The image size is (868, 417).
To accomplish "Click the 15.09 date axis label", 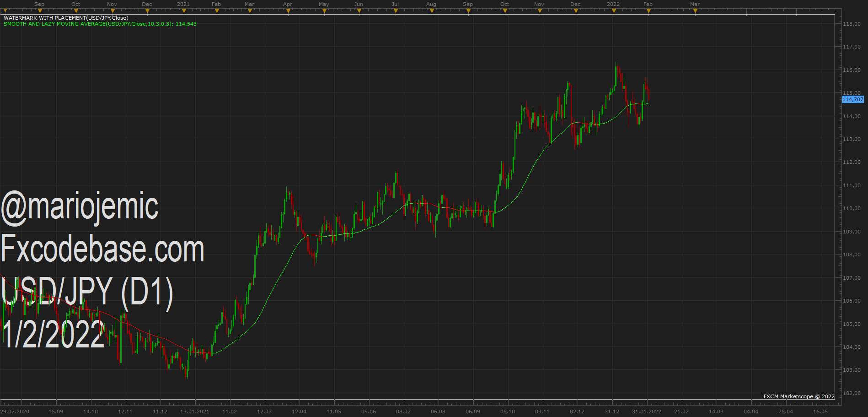I will click(56, 412).
